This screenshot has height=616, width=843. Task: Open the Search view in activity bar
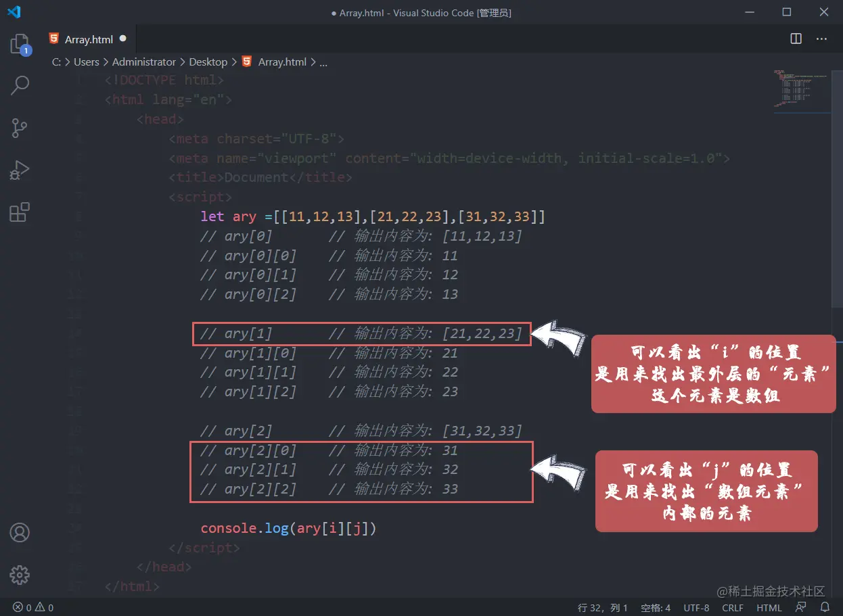click(x=20, y=85)
